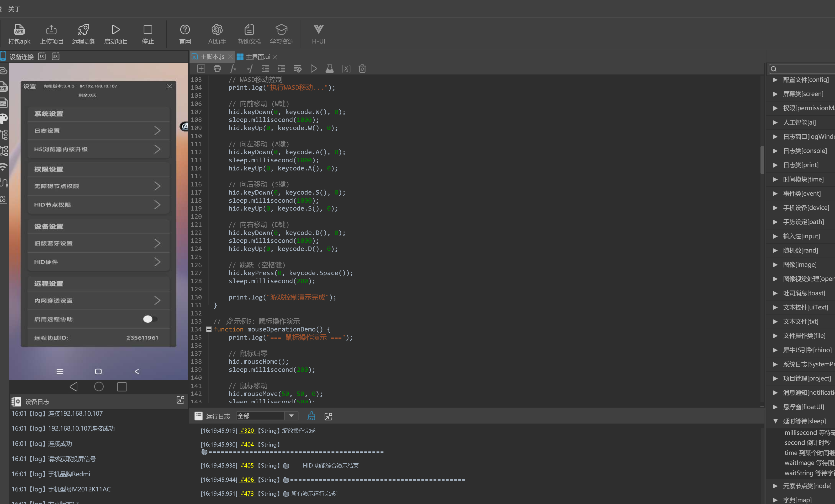This screenshot has height=504, width=835.
Task: Click the API search input field
Action: click(x=807, y=69)
